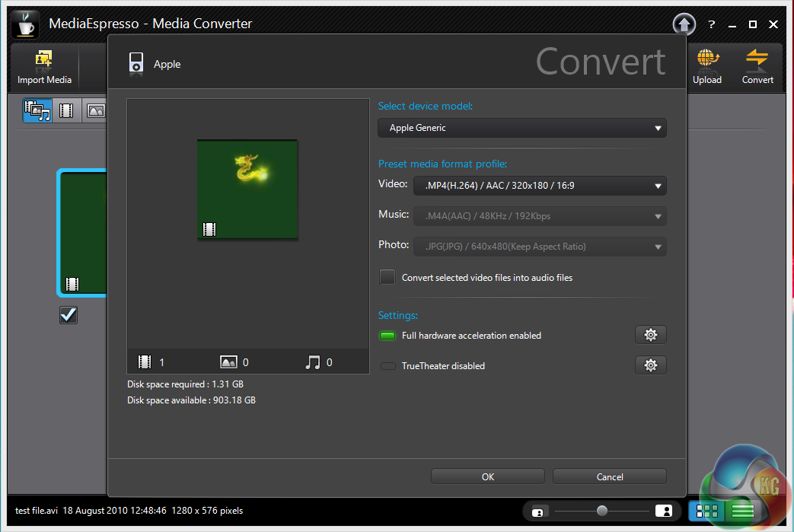
Task: Open hardware acceleration settings gear
Action: (x=650, y=335)
